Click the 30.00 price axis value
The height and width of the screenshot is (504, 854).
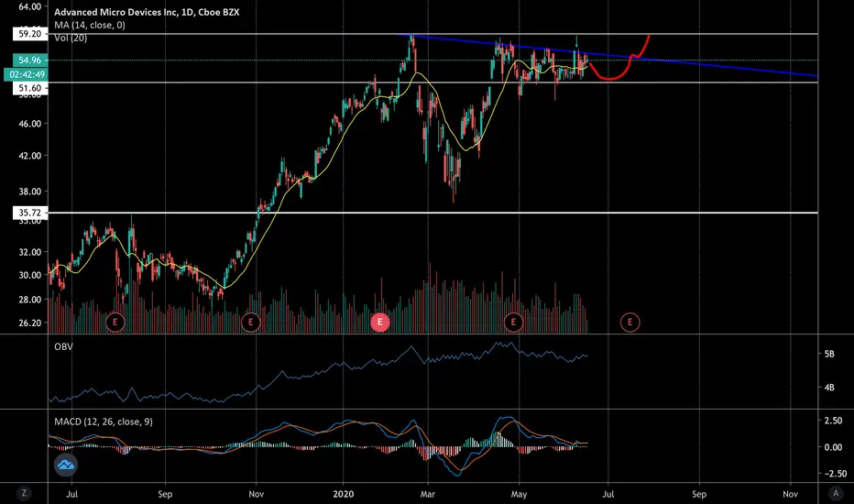click(30, 275)
